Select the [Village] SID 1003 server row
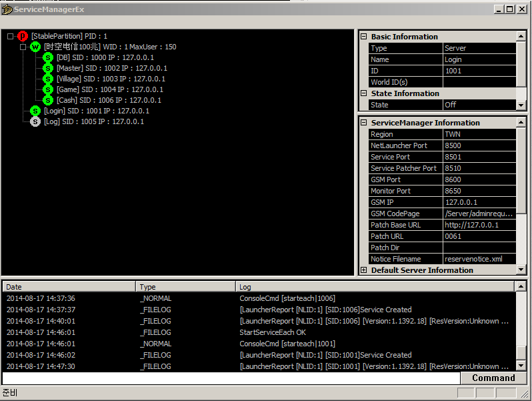The height and width of the screenshot is (401, 532). click(x=111, y=79)
